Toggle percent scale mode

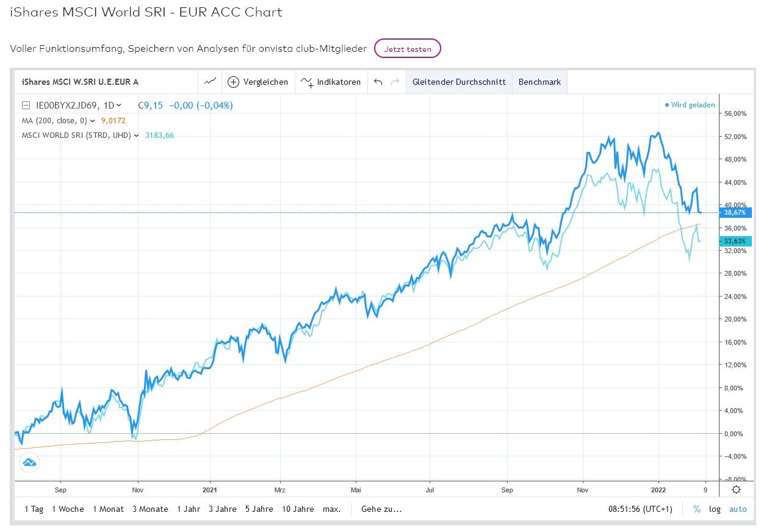pyautogui.click(x=696, y=509)
